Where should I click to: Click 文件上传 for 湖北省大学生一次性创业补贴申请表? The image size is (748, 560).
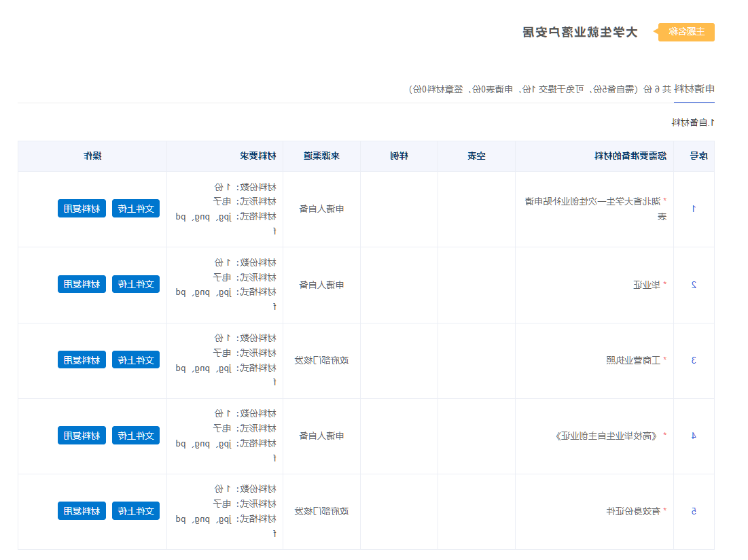[136, 209]
